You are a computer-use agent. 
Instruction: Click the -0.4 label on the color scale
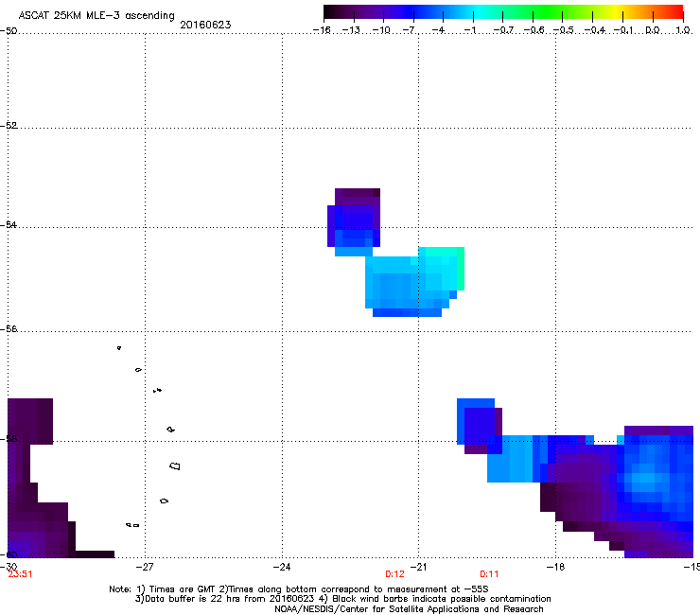coord(595,30)
